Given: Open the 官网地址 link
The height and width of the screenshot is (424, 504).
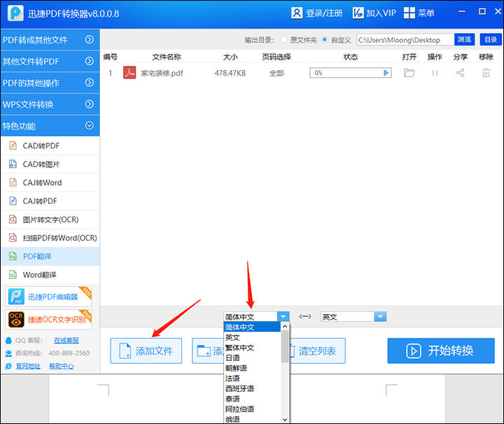Looking at the screenshot, I should coord(28,366).
